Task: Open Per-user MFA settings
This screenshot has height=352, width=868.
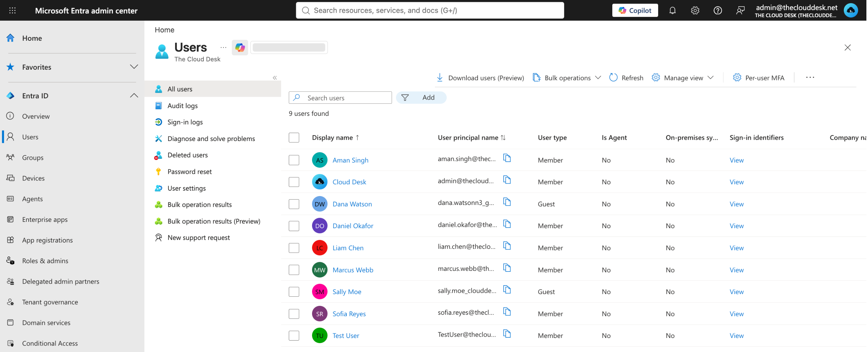Action: point(758,78)
